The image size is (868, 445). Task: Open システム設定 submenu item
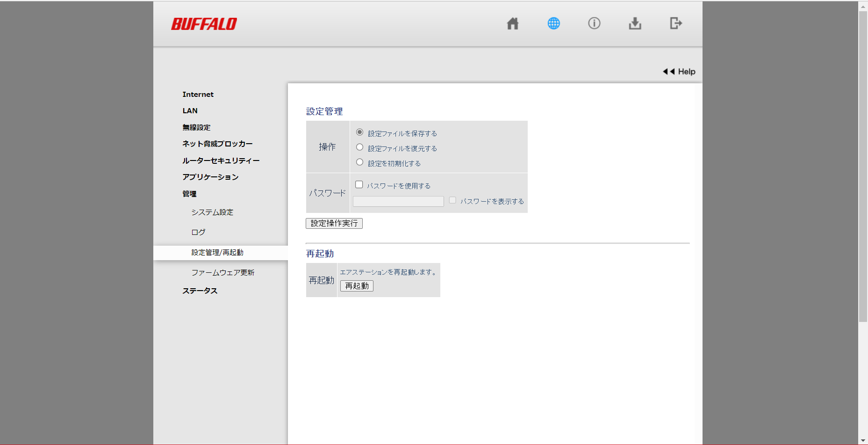tap(212, 212)
